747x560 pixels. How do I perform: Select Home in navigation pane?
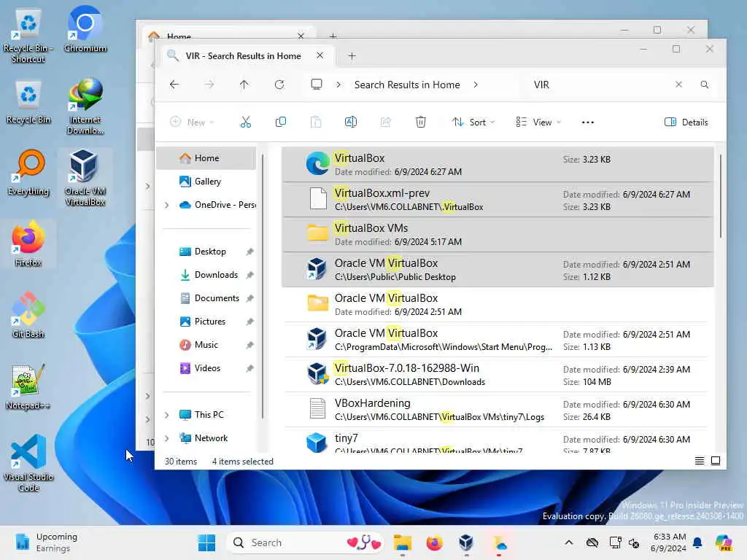206,158
